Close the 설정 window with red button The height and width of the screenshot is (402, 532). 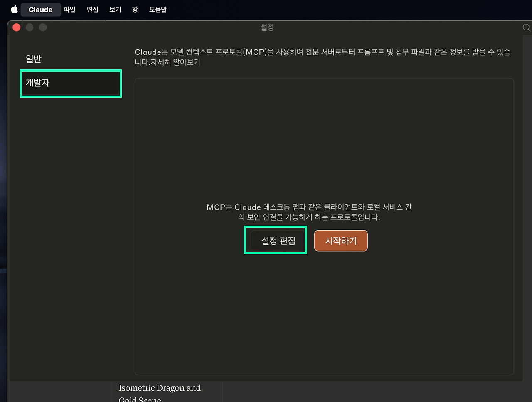click(x=17, y=27)
